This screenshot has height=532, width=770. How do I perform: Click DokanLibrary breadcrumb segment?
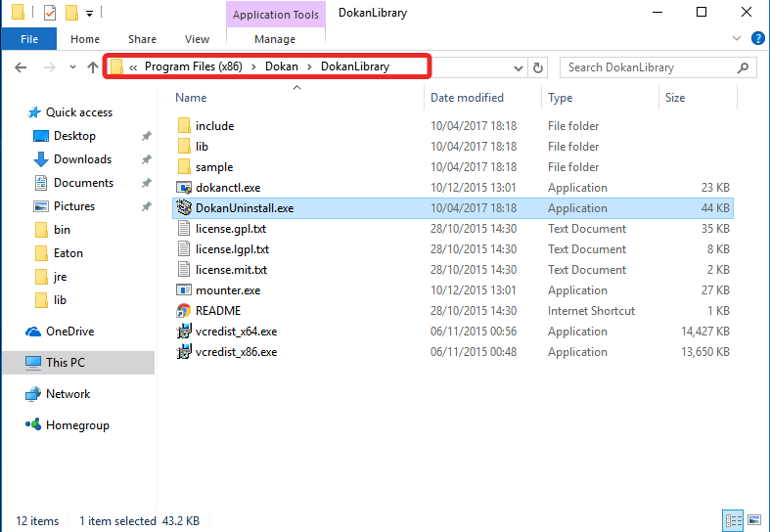pos(355,66)
